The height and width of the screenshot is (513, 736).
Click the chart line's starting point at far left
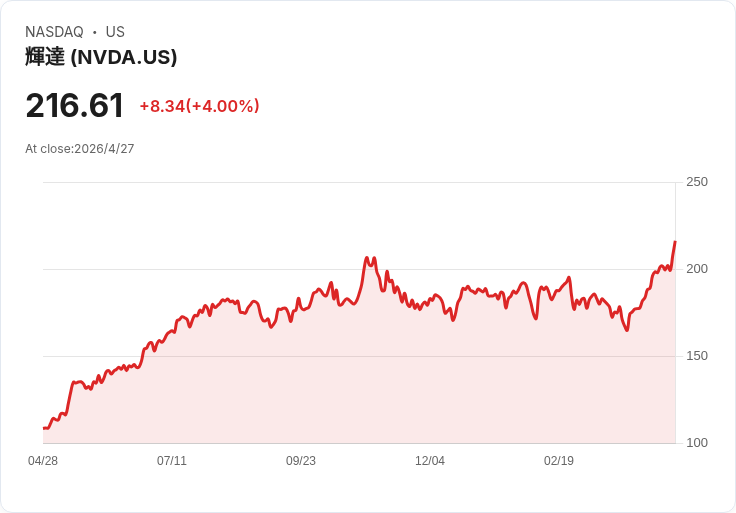44,428
